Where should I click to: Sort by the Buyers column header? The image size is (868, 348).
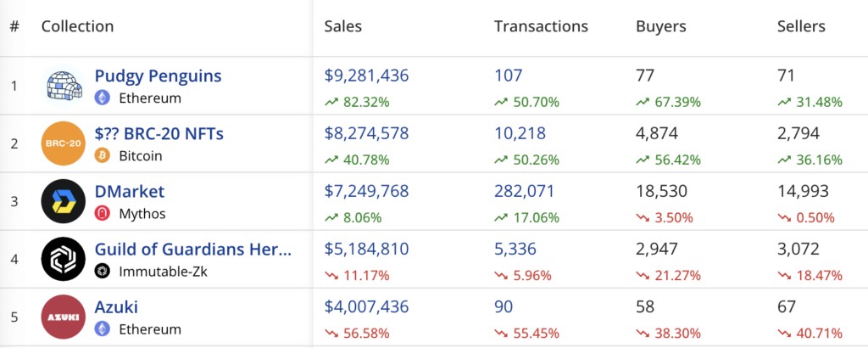click(x=661, y=26)
